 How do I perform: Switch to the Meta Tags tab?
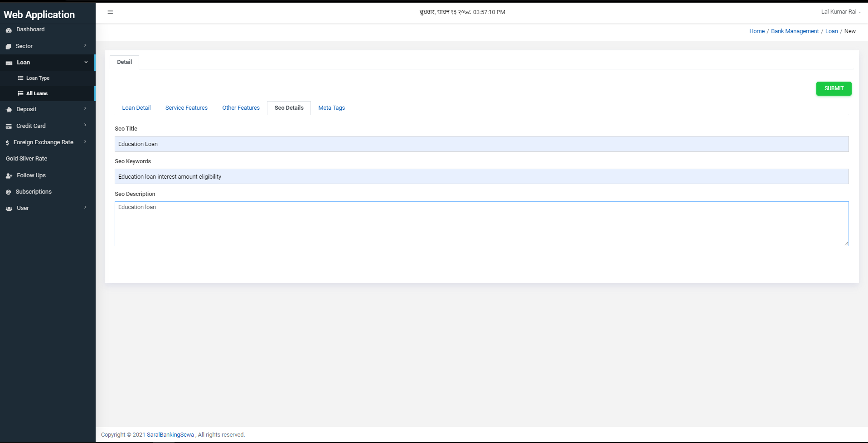[x=331, y=108]
